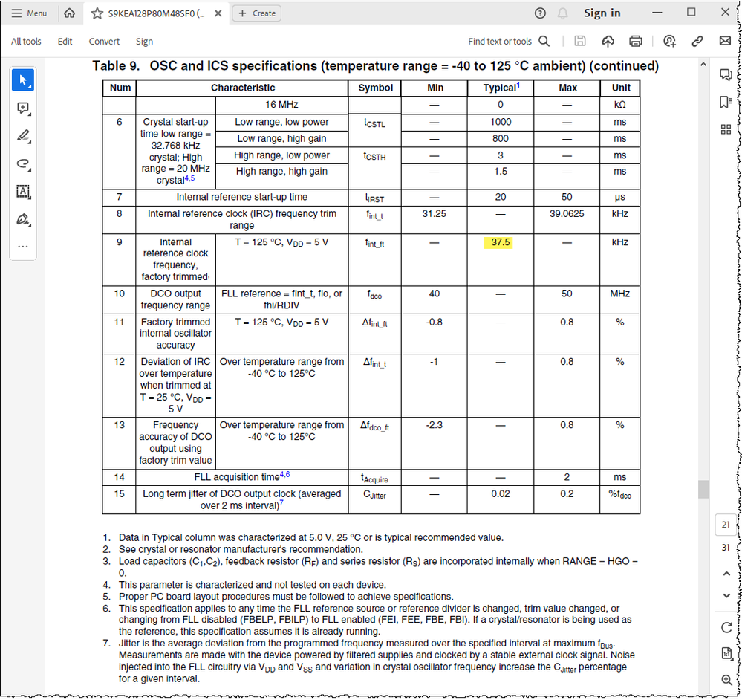The image size is (742, 700).
Task: Expand the comment tool options arrow
Action: 29,115
